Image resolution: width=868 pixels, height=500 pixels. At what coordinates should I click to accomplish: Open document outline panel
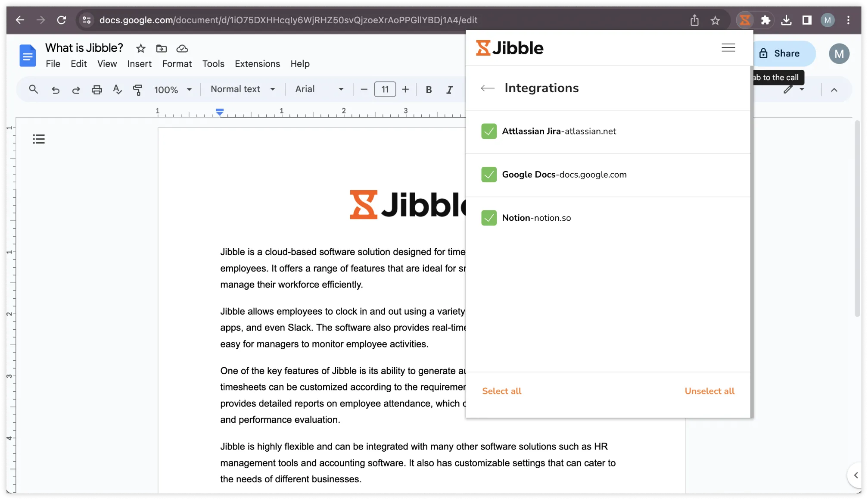38,139
